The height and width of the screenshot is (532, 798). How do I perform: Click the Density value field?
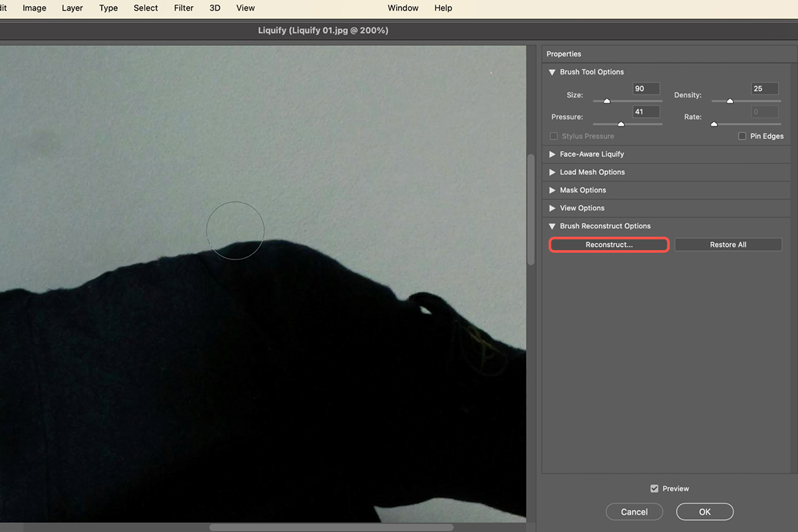[764, 88]
